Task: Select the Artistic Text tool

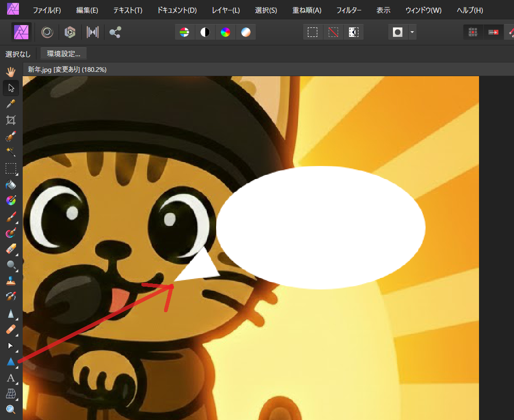Action: point(11,378)
